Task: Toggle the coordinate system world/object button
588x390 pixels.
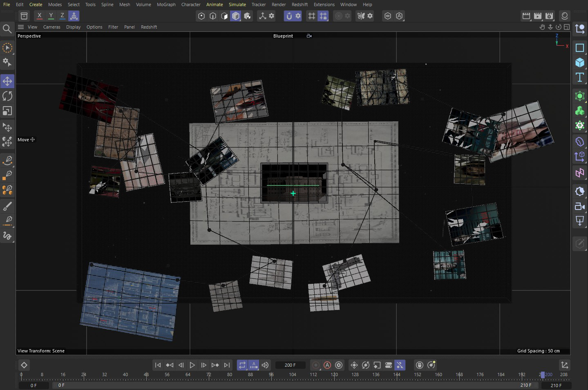Action: click(74, 16)
